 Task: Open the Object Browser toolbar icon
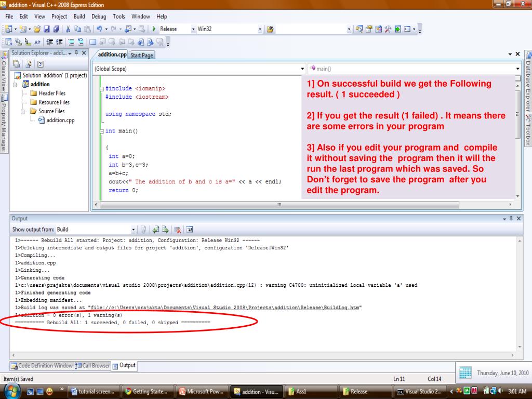point(378,29)
